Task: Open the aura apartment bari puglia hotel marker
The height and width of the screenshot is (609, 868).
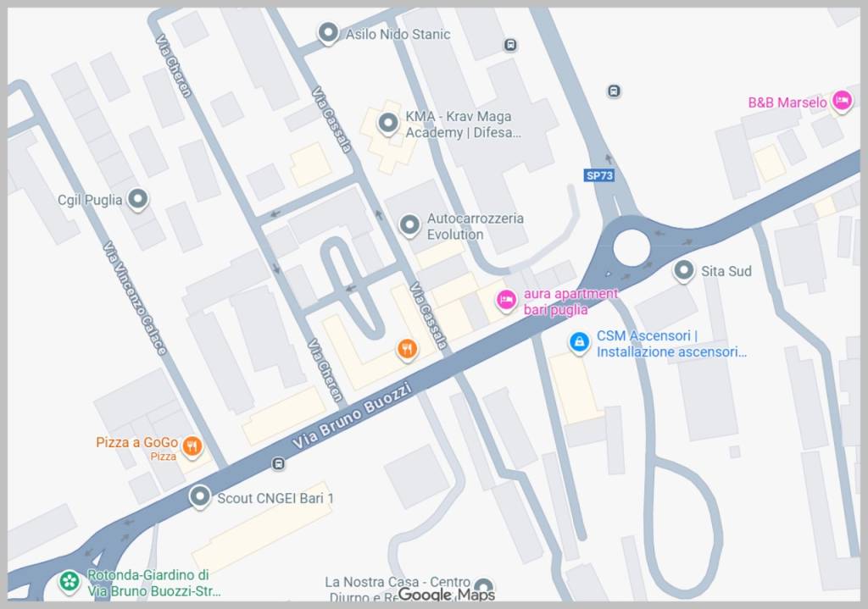Action: point(506,302)
